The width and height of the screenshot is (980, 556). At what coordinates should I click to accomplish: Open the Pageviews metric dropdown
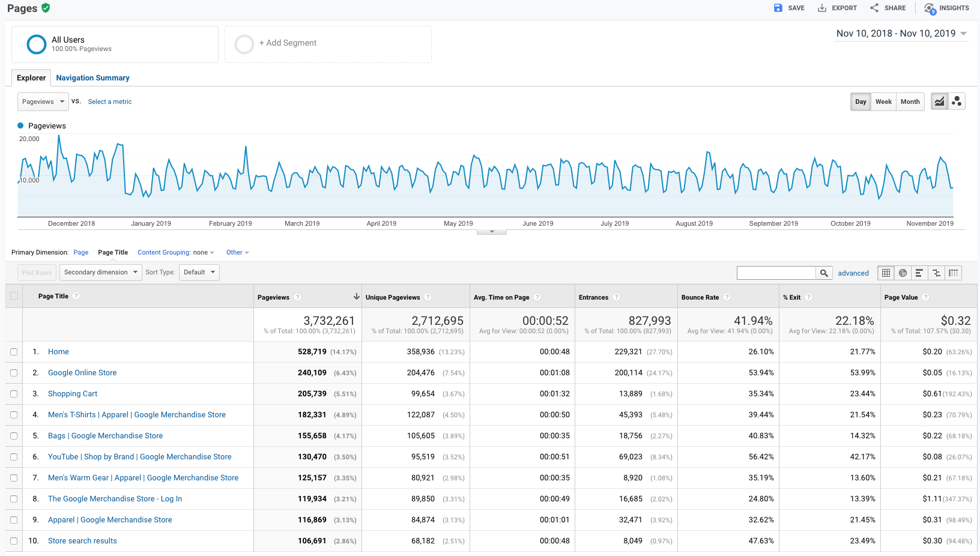coord(43,101)
